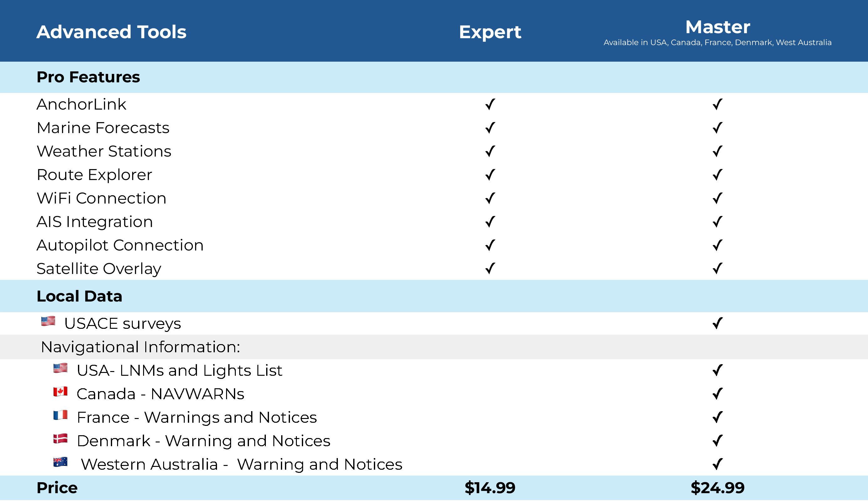
Task: Click the Autopilot Connection feature label
Action: (x=120, y=245)
